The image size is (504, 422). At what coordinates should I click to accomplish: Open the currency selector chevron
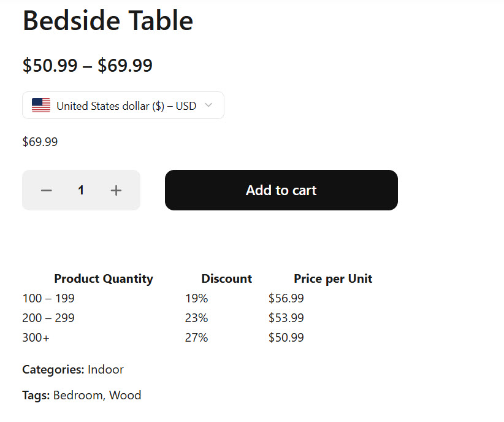pos(208,105)
